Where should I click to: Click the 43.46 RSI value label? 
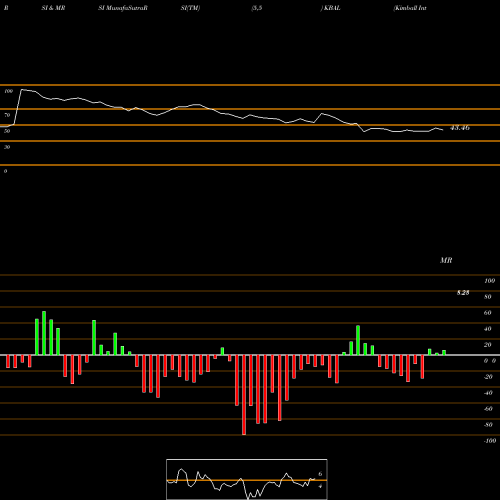(460, 128)
